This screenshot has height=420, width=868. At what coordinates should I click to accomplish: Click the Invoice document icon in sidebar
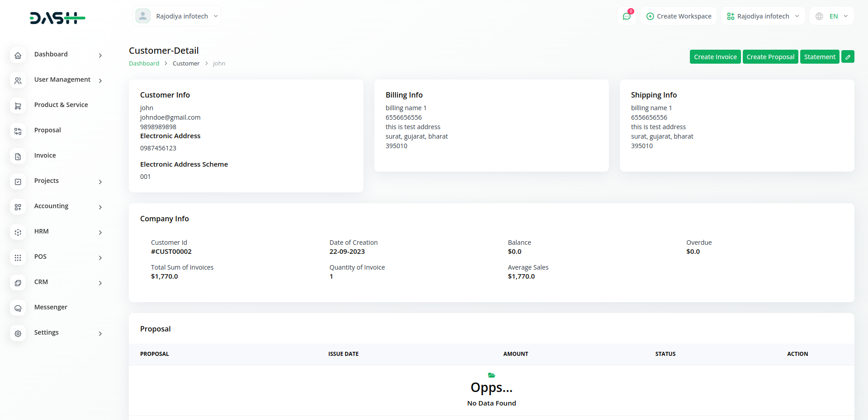[x=18, y=157]
